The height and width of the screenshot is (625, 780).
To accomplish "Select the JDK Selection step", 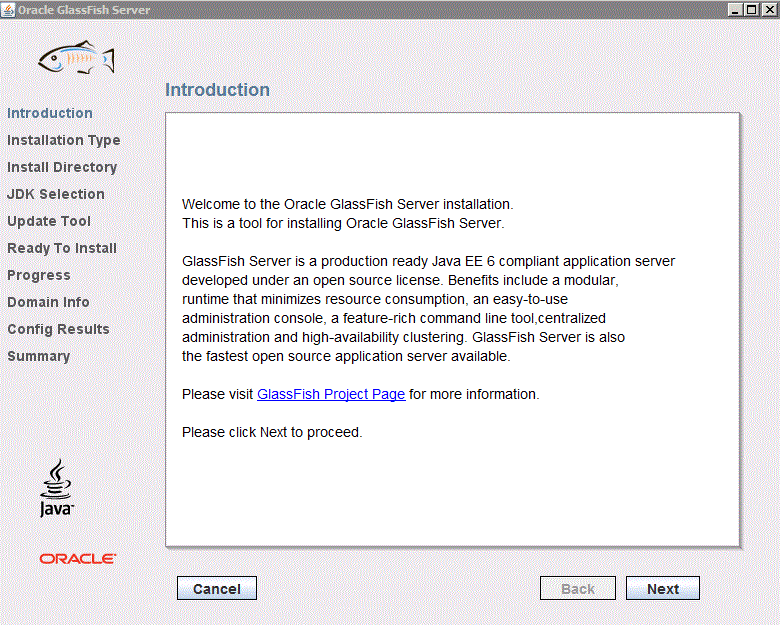I will pyautogui.click(x=56, y=194).
